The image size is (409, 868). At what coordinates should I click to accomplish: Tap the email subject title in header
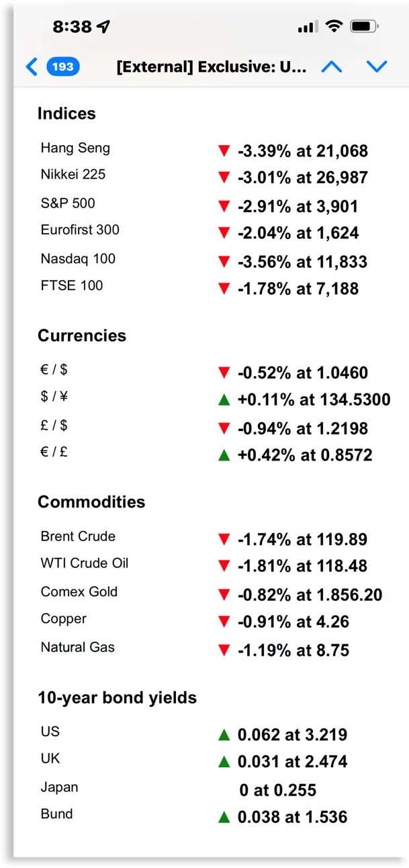click(211, 67)
